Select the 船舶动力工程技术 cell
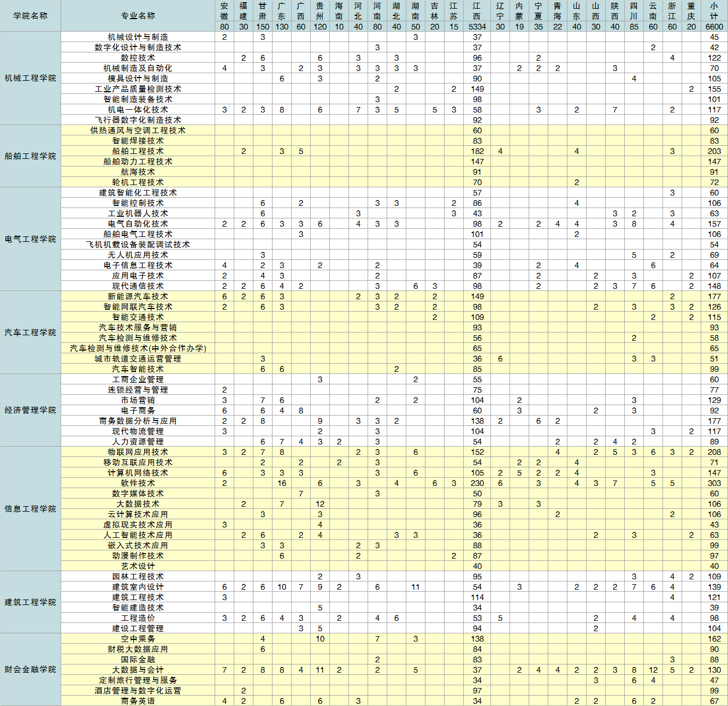Viewport: 728px width, 706px height. pyautogui.click(x=138, y=162)
